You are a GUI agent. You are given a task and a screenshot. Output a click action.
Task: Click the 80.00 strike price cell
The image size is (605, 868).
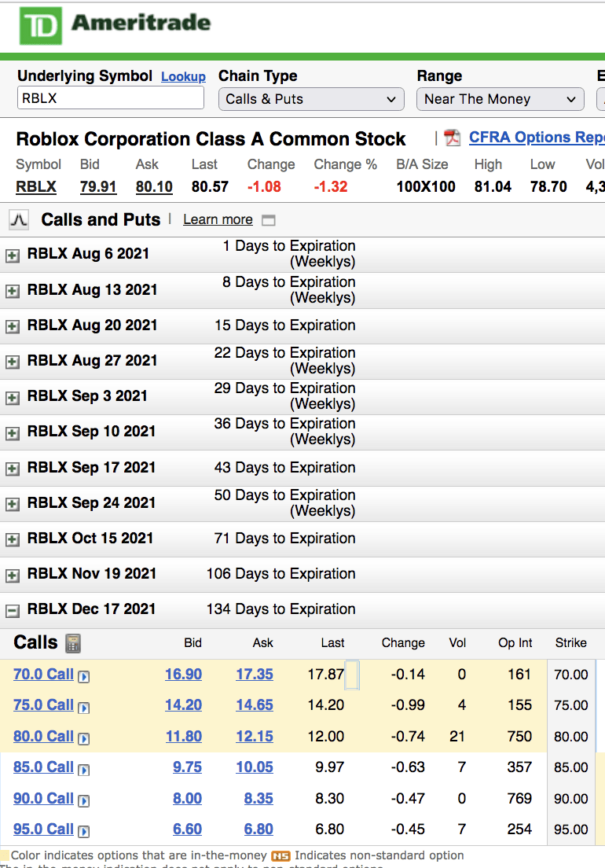pyautogui.click(x=571, y=736)
